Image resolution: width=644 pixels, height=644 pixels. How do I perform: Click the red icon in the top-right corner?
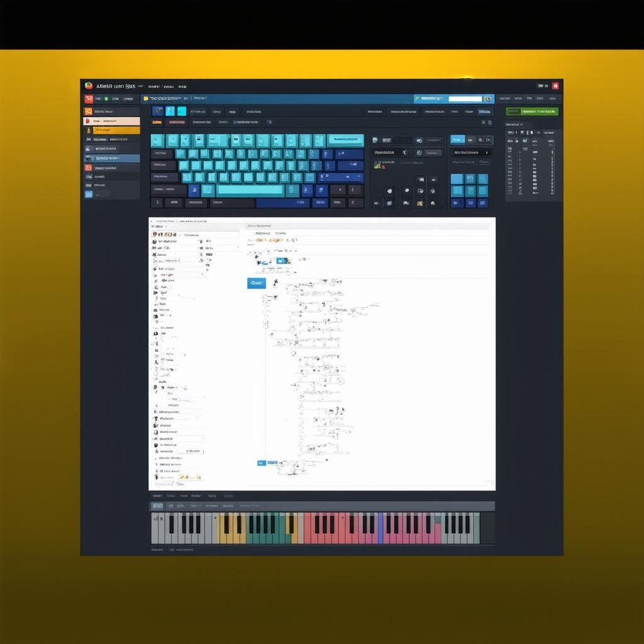tap(555, 86)
